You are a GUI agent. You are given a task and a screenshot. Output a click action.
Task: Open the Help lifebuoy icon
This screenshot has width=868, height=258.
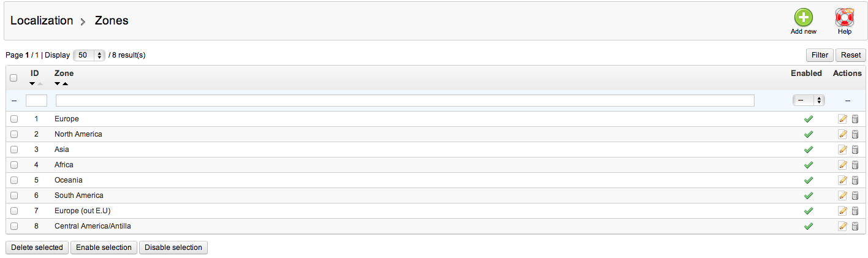point(844,18)
